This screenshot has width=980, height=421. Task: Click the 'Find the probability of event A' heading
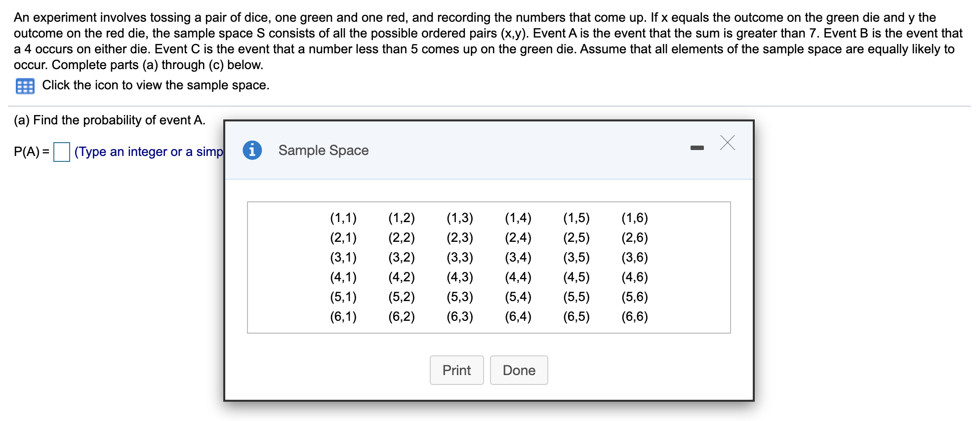[109, 120]
